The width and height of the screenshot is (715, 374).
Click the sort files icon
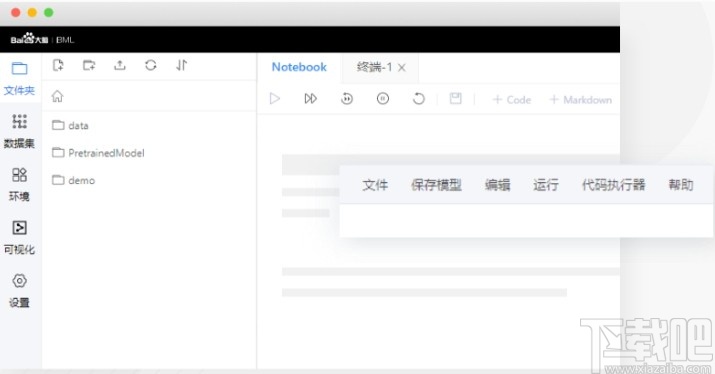click(181, 65)
